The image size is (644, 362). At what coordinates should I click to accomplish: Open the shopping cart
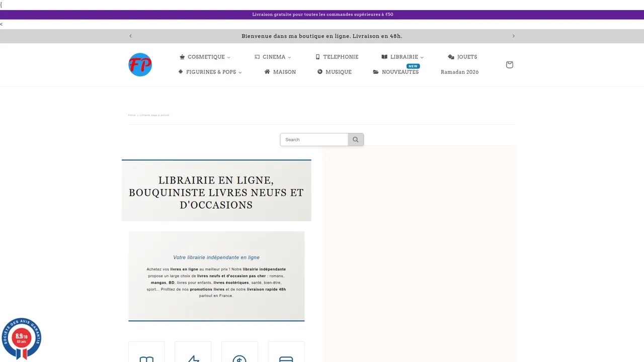tap(509, 64)
